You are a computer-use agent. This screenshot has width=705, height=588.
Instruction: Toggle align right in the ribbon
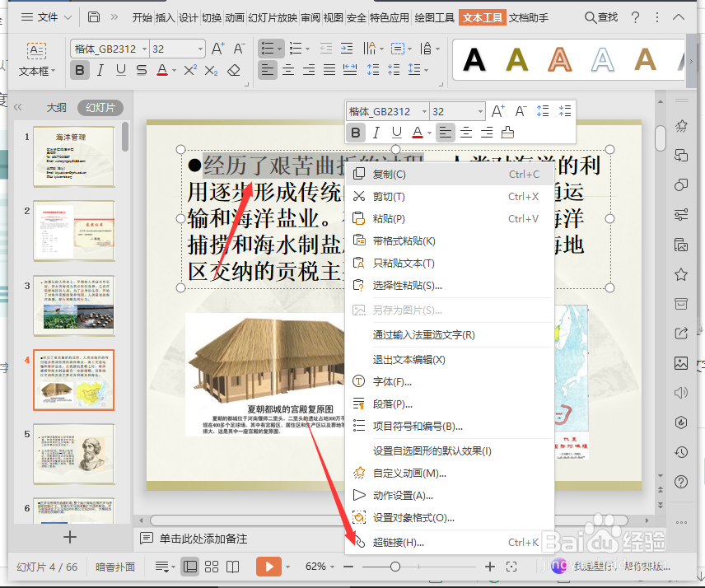coord(308,70)
